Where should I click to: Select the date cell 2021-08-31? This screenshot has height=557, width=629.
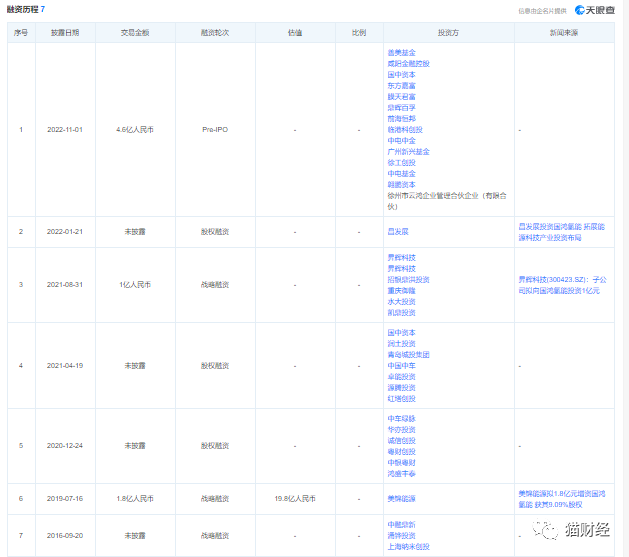pyautogui.click(x=65, y=284)
